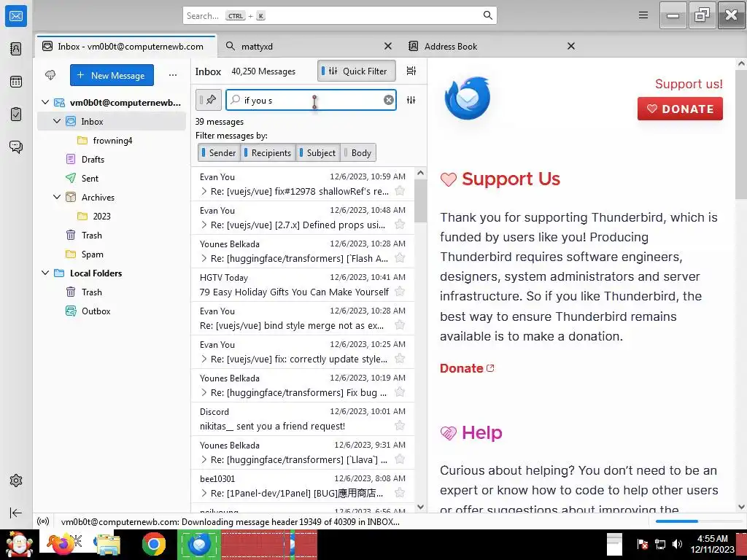This screenshot has height=560, width=747.
Task: Open the Thunderbird app menu hamburger icon
Action: tap(643, 15)
